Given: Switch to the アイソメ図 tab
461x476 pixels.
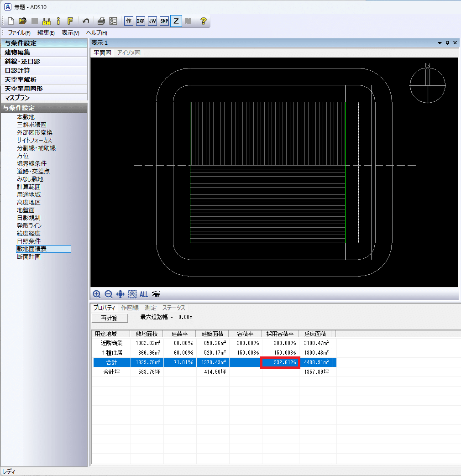Looking at the screenshot, I should (129, 53).
